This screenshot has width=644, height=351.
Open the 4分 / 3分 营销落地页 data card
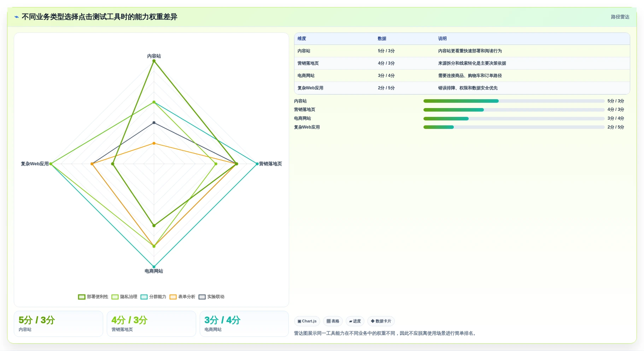click(151, 324)
